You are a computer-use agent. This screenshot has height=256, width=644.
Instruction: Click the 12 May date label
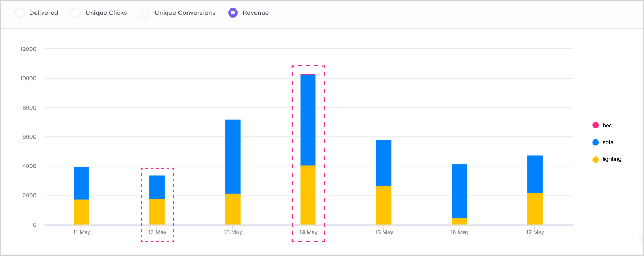click(x=157, y=232)
